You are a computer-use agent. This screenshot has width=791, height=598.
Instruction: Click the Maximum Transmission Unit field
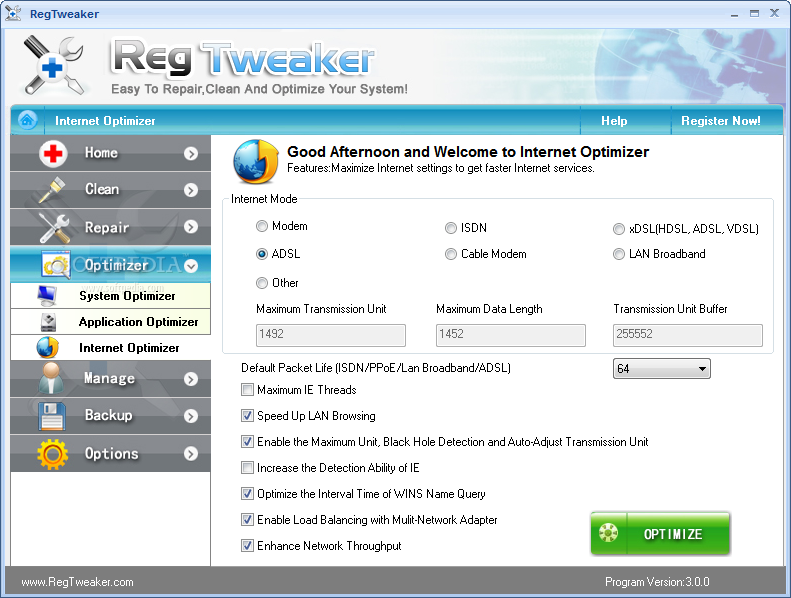coord(331,335)
